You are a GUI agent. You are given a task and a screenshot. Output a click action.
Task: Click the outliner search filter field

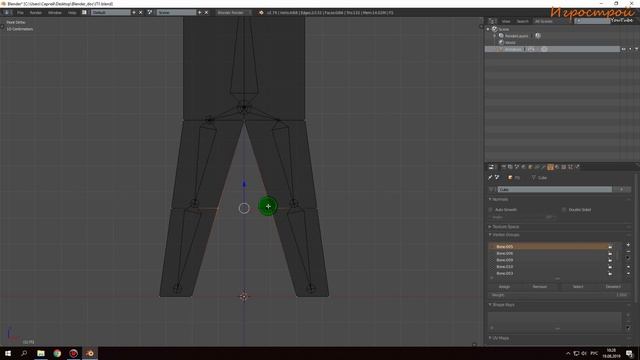pos(592,21)
